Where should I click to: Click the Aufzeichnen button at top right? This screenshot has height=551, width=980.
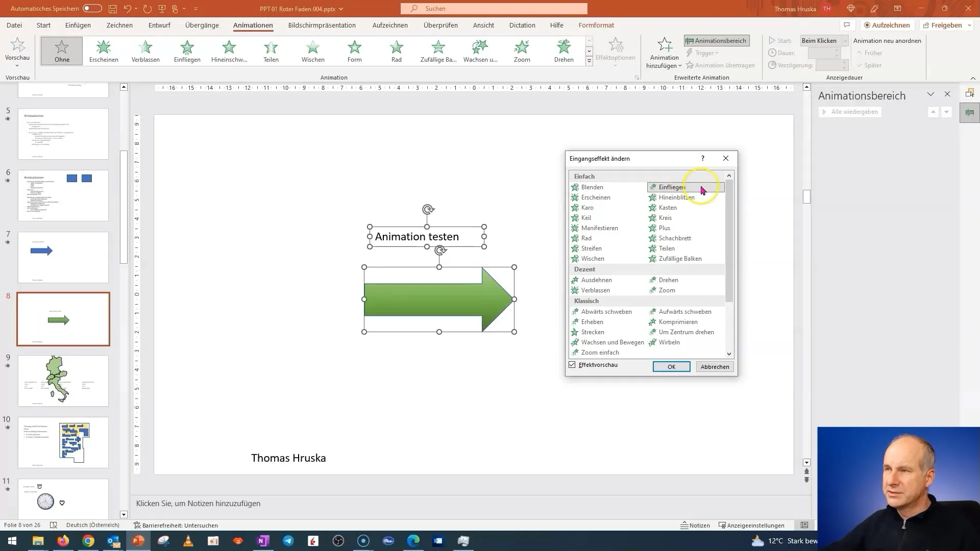887,25
